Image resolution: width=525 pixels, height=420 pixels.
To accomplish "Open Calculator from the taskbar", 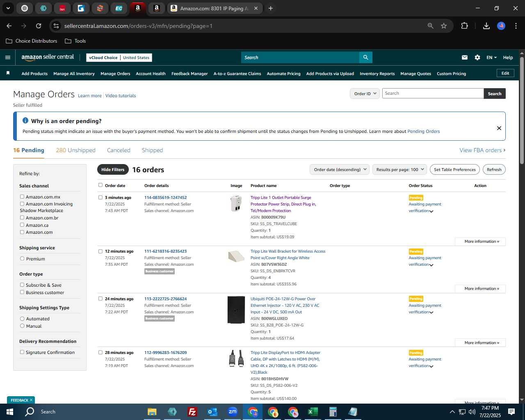I will 333,412.
